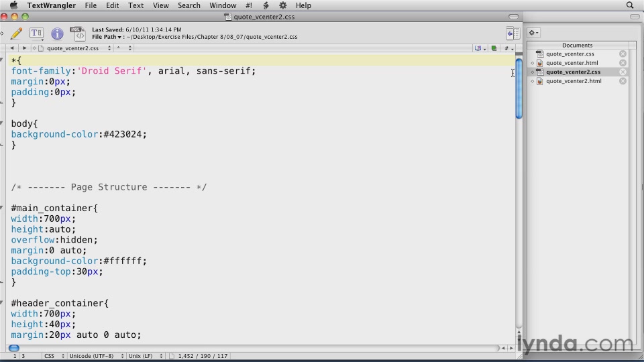Open the Text menu
644x362 pixels.
point(136,5)
